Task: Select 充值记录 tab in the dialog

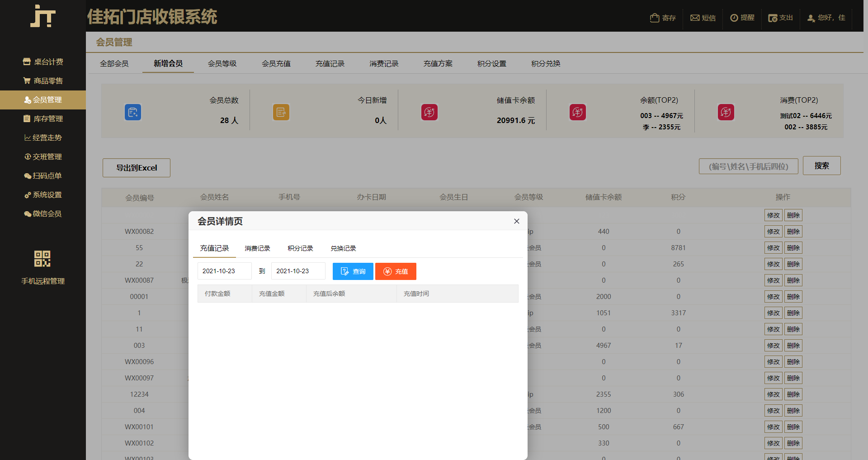Action: click(x=214, y=248)
